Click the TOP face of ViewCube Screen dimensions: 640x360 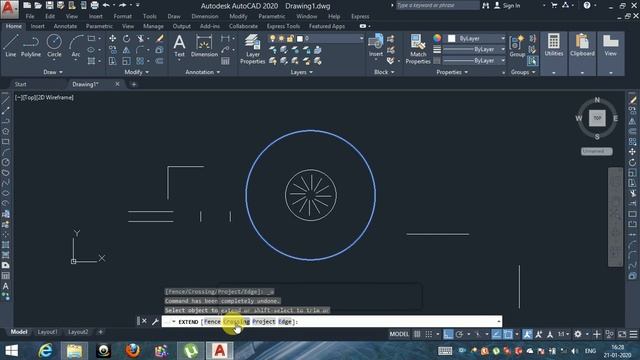(x=597, y=118)
